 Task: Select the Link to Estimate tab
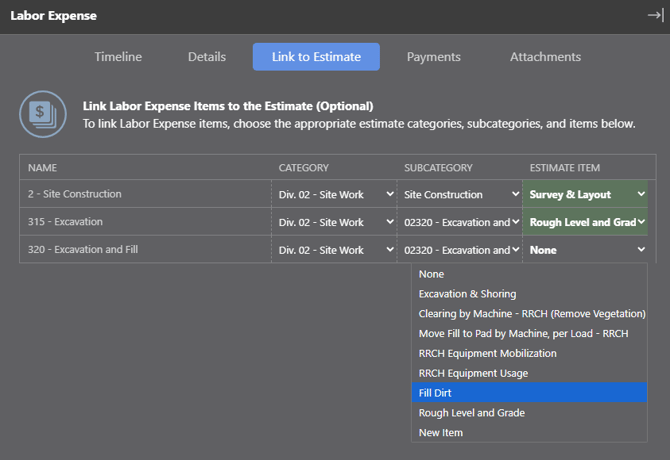[x=316, y=57]
